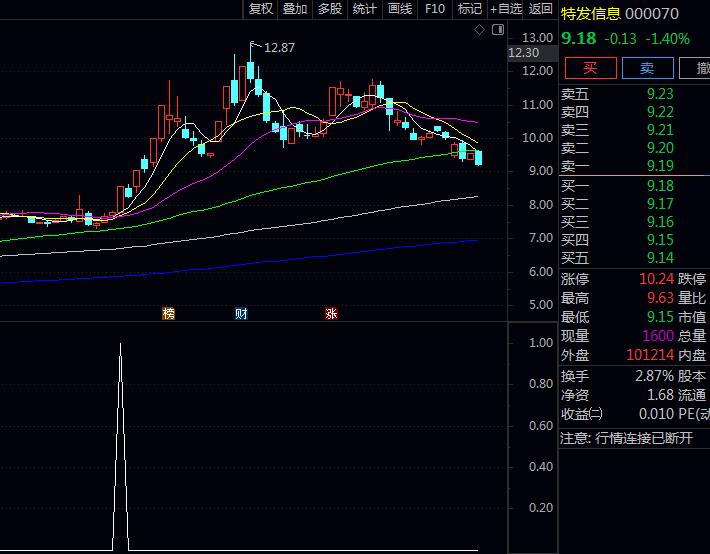
Task: Switch to 多股 multi-stock view
Action: pos(330,9)
